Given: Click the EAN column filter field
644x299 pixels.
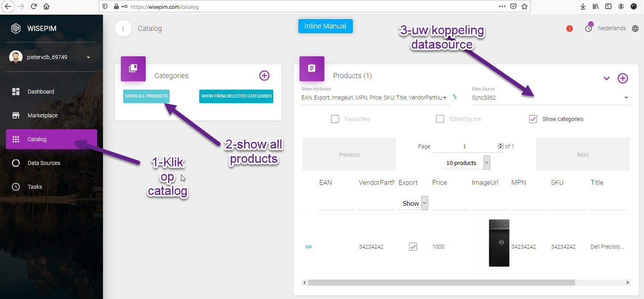Looking at the screenshot, I should coord(337,204).
